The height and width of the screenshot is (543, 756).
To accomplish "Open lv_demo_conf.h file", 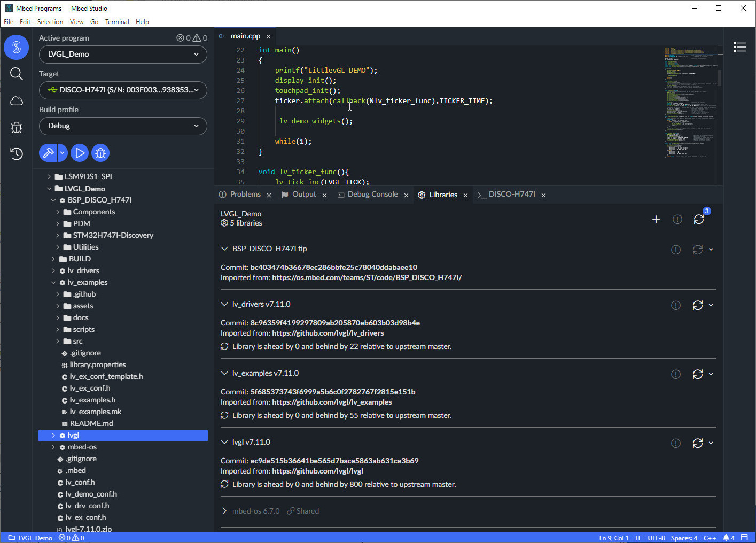I will pos(91,494).
